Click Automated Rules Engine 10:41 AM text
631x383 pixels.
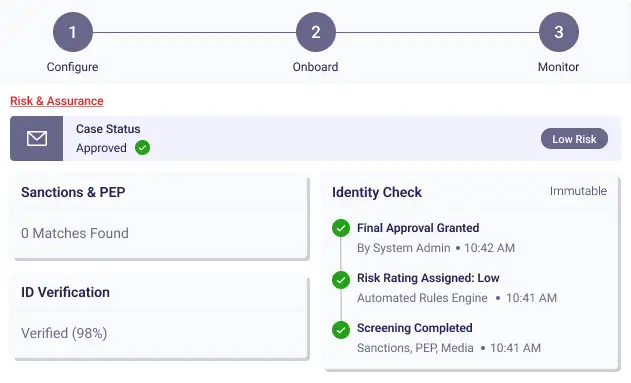pyautogui.click(x=457, y=298)
